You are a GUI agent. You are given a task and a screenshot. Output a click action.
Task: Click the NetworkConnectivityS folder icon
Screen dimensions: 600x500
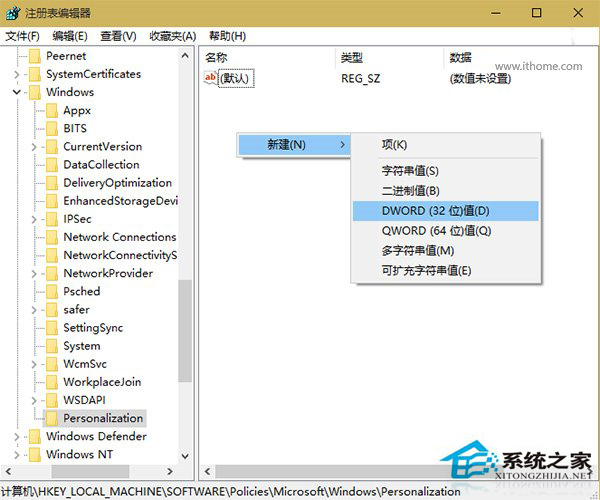tap(52, 255)
